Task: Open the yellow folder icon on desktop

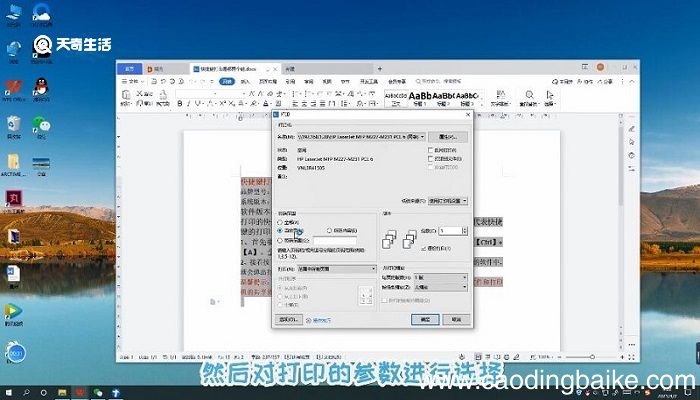Action: pos(13,164)
